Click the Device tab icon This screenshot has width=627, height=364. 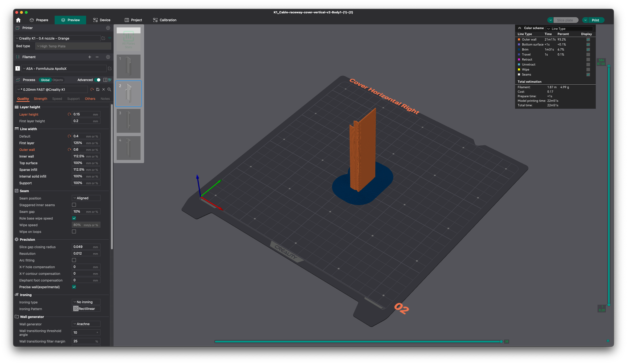[x=95, y=20]
